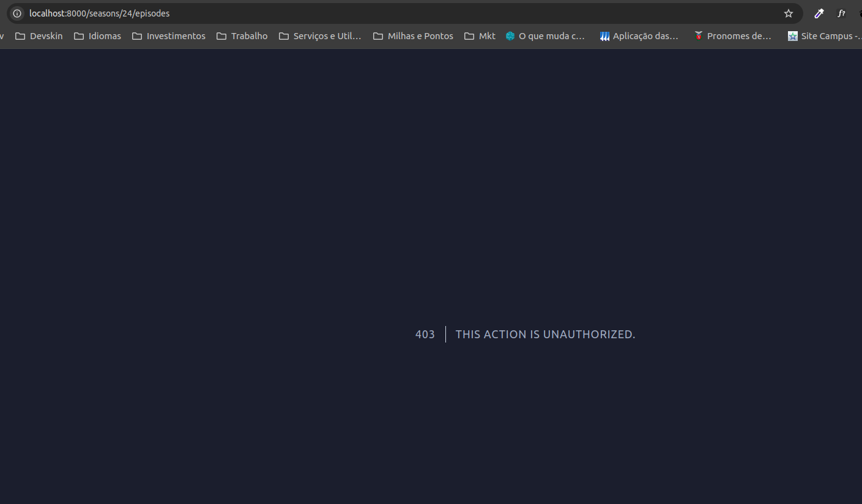Viewport: 862px width, 504px height.
Task: Open the Mkt bookmarks folder
Action: click(x=480, y=36)
